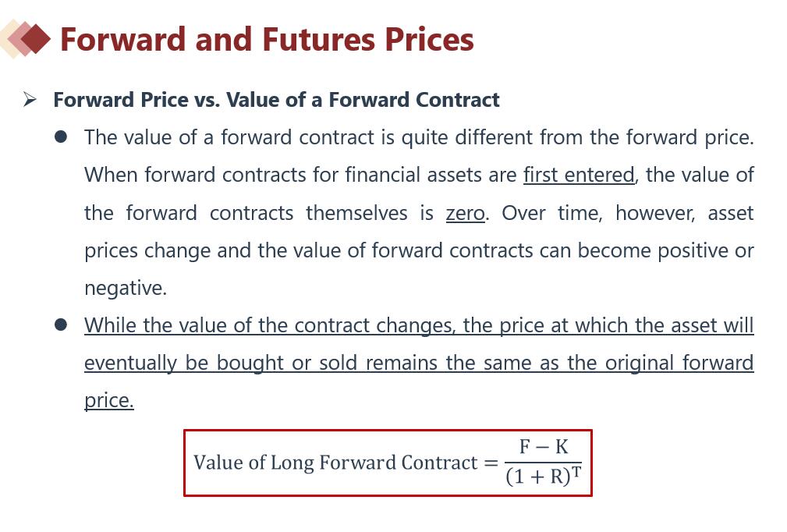Click the underlined word 'zero'
787x532 pixels.
point(466,213)
